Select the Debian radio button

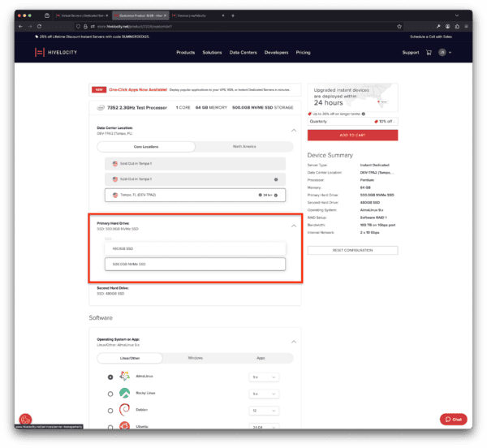point(110,410)
